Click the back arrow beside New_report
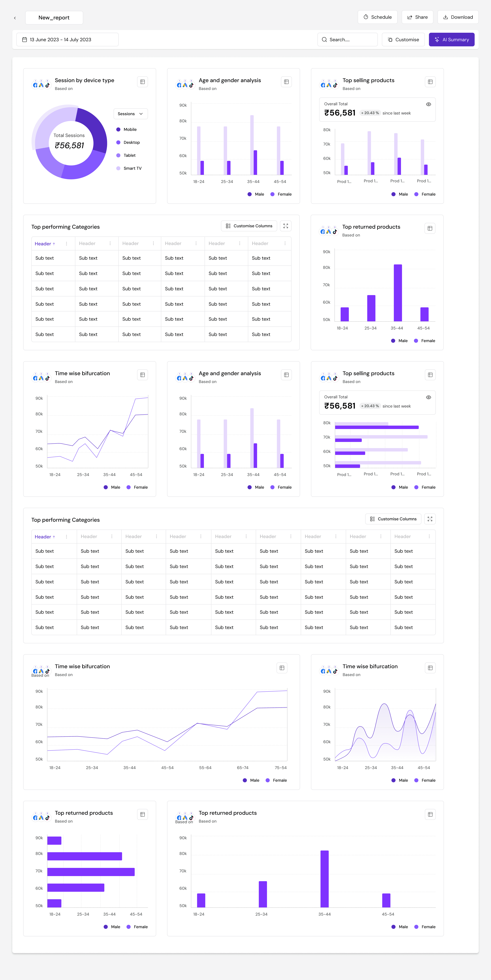 click(15, 18)
